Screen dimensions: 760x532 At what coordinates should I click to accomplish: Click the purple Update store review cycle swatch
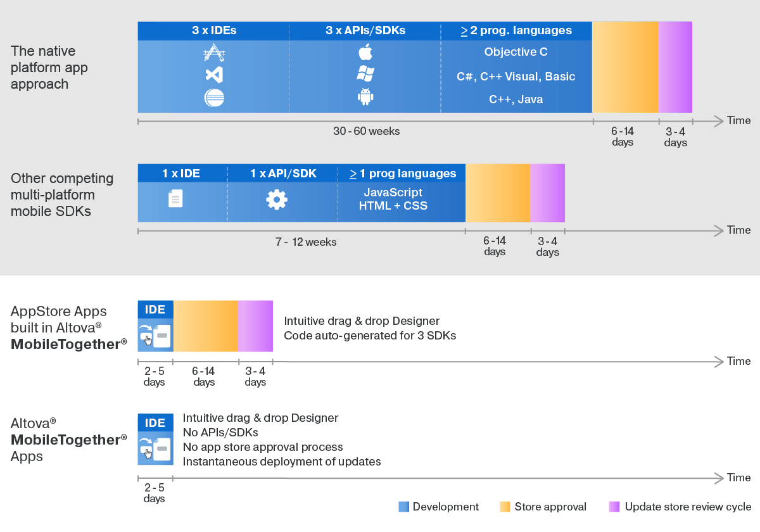point(614,507)
